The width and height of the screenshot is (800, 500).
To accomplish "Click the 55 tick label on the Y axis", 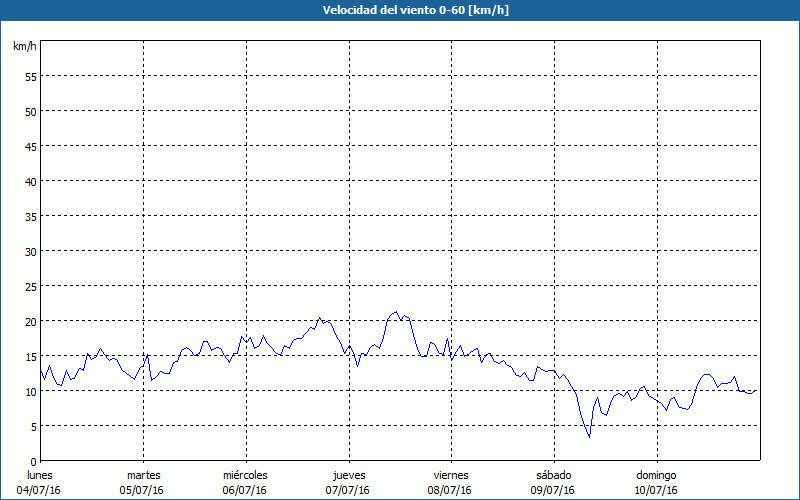I will tap(30, 76).
